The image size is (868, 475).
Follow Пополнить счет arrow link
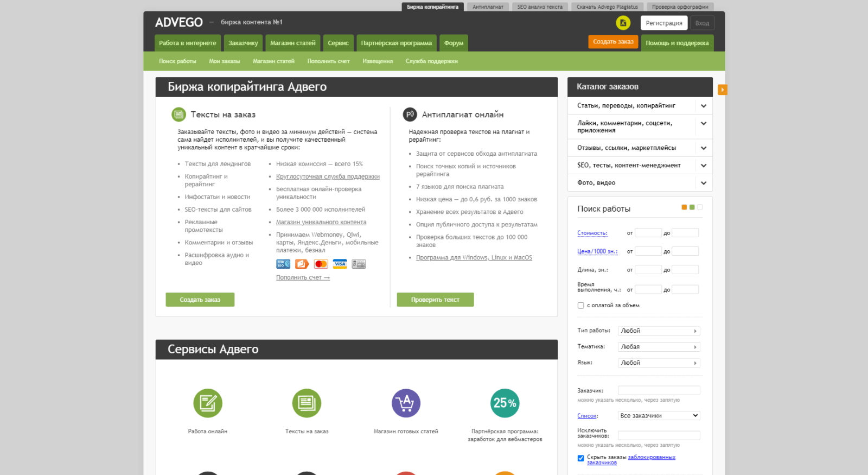(303, 277)
